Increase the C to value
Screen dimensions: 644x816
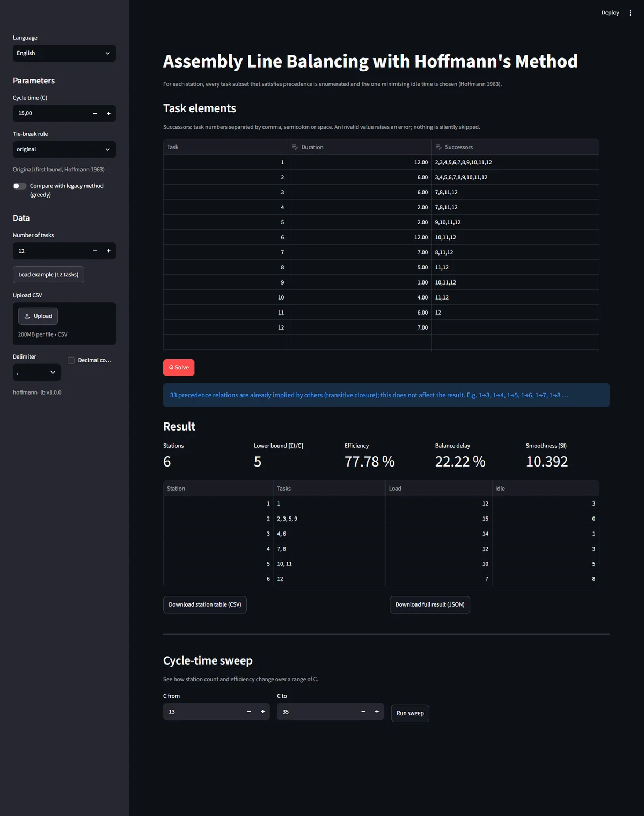[377, 712]
